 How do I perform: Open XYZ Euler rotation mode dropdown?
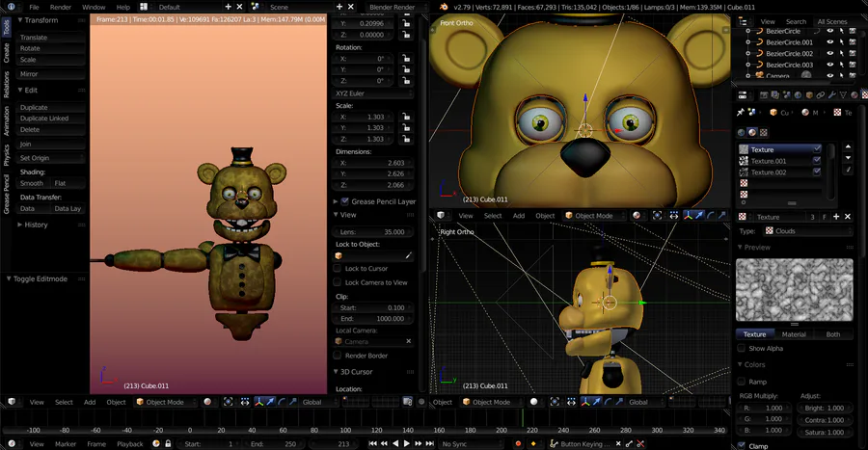pyautogui.click(x=373, y=93)
